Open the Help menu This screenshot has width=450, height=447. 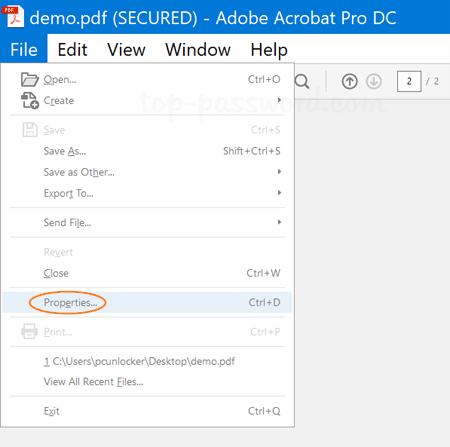click(269, 50)
